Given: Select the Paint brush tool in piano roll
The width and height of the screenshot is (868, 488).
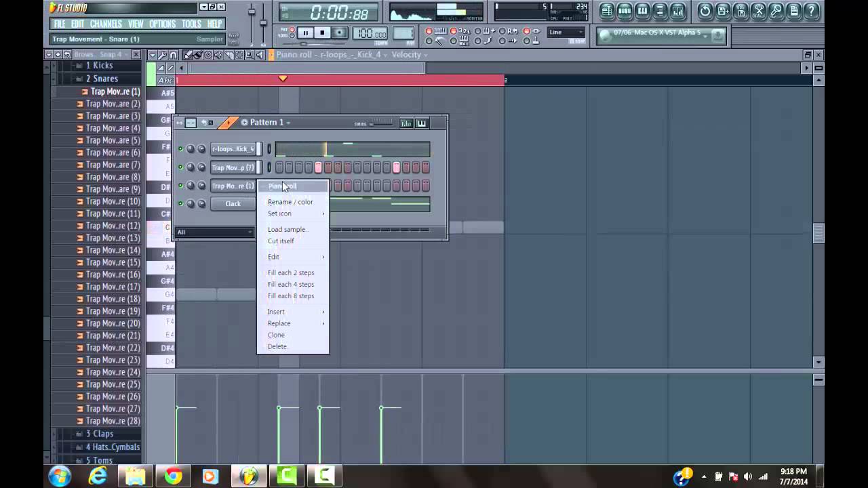Looking at the screenshot, I should [x=198, y=55].
